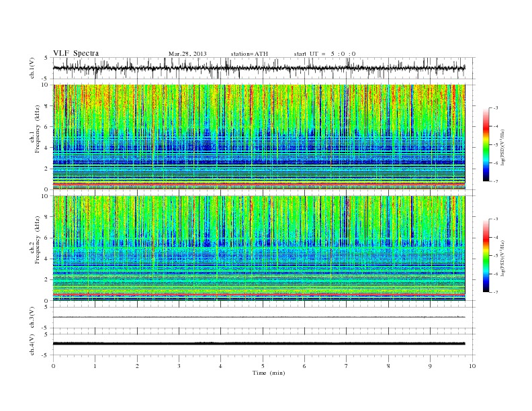
Task: Click the "4" kHz tick on ch.2 frequency axis
Action: (47, 259)
